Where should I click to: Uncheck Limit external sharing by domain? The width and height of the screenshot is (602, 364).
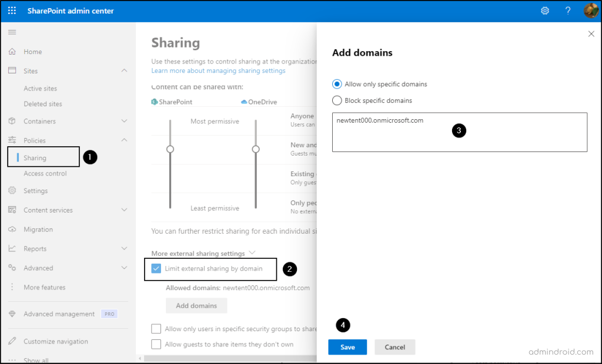coord(156,269)
